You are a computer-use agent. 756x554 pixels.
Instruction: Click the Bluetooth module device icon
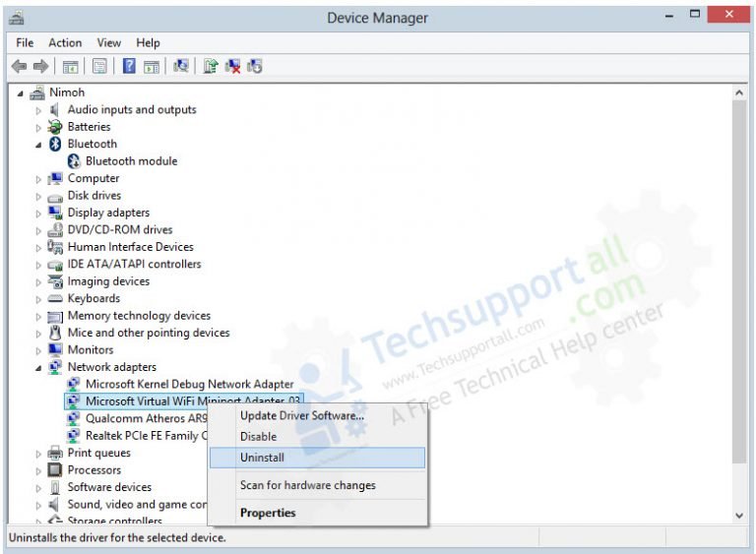(74, 161)
